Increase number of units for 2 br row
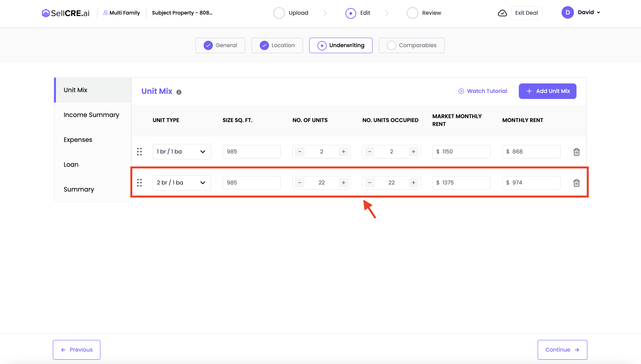The width and height of the screenshot is (641, 364). pyautogui.click(x=343, y=183)
